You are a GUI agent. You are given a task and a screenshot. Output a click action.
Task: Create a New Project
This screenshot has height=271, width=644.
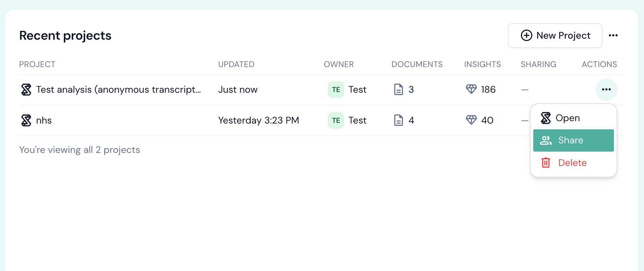tap(555, 36)
